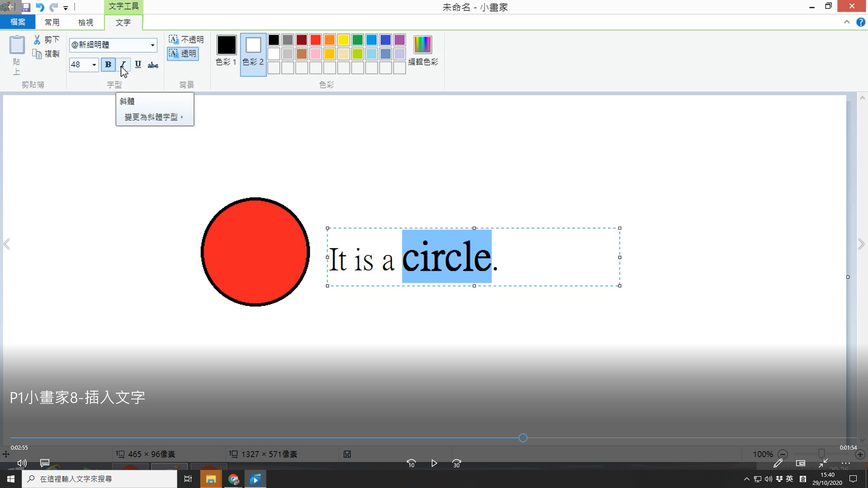The height and width of the screenshot is (488, 868).
Task: Redo the last undone action
Action: (53, 7)
